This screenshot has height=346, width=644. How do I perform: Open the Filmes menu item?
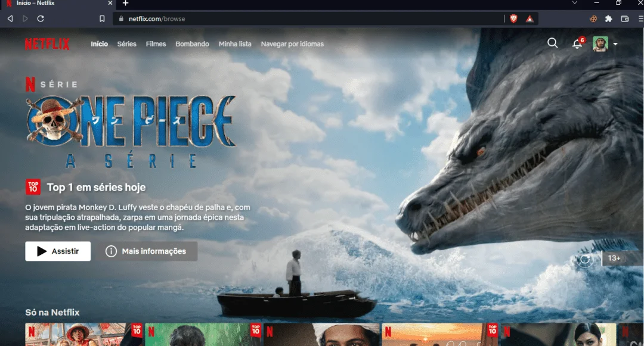click(x=156, y=44)
